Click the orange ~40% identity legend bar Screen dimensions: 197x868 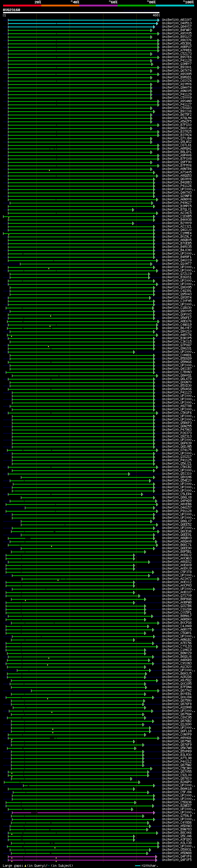pos(60,6)
